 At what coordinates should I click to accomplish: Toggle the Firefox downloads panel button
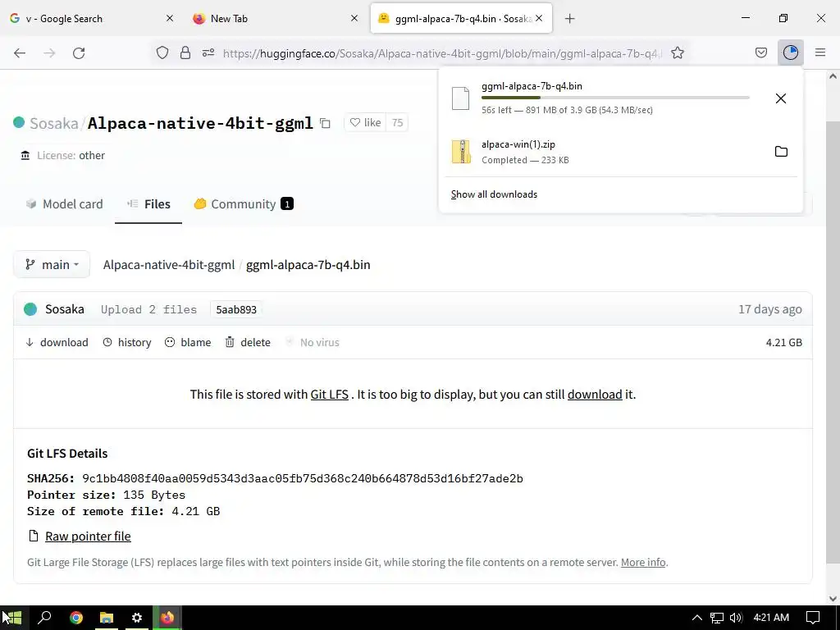point(790,52)
